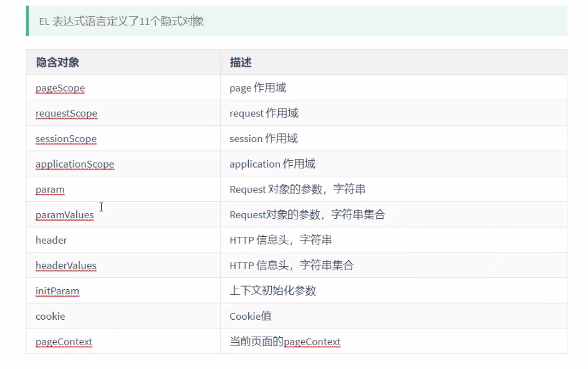Image resolution: width=588 pixels, height=369 pixels.
Task: Click the description 'application 作用域'
Action: pyautogui.click(x=272, y=165)
